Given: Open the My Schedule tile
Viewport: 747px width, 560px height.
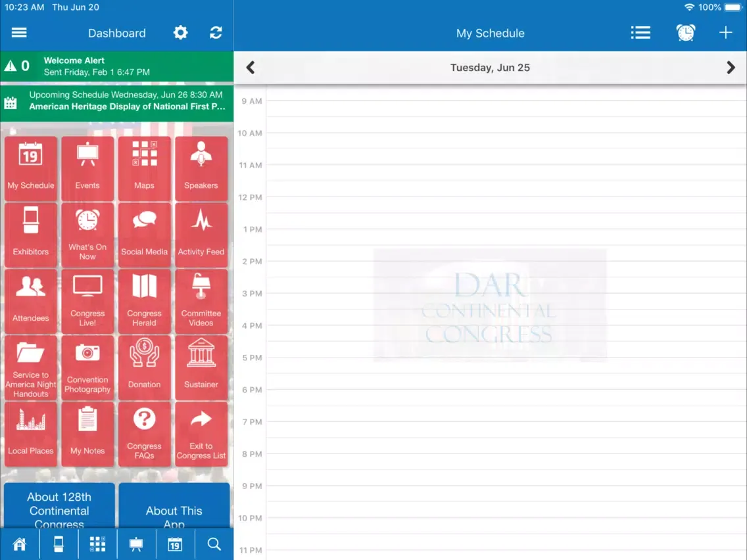Looking at the screenshot, I should (x=31, y=168).
